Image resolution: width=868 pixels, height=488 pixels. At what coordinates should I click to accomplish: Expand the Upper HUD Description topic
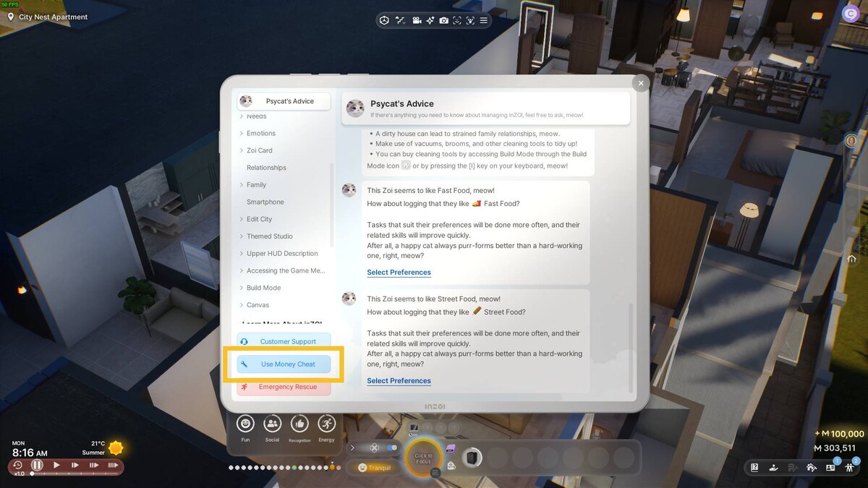tap(241, 254)
